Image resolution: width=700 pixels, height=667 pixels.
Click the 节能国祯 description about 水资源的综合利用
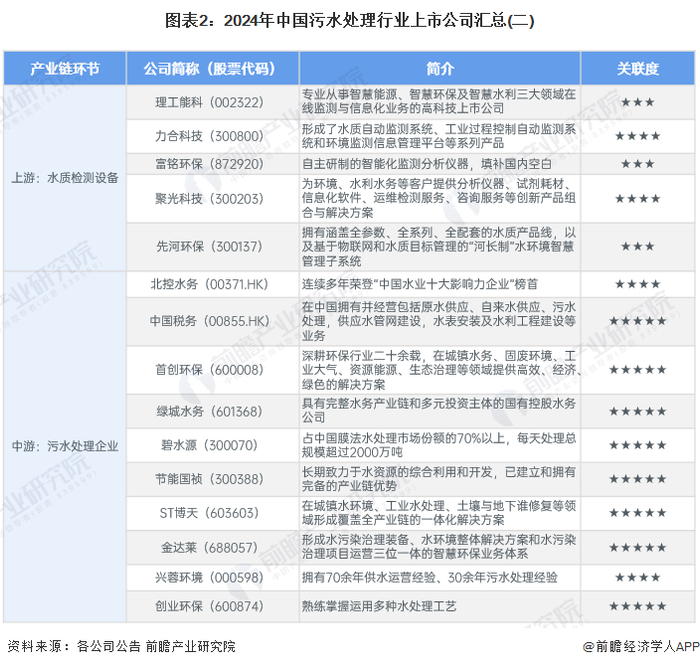[x=439, y=479]
